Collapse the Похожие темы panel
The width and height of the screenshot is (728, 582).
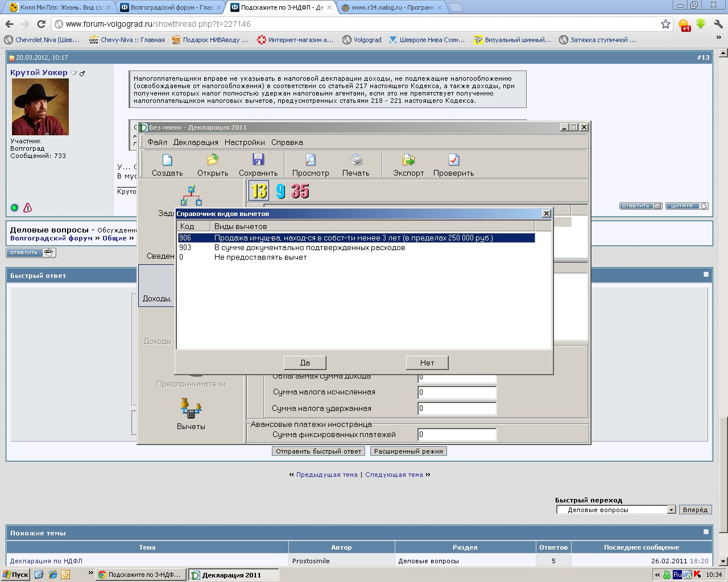[x=706, y=532]
